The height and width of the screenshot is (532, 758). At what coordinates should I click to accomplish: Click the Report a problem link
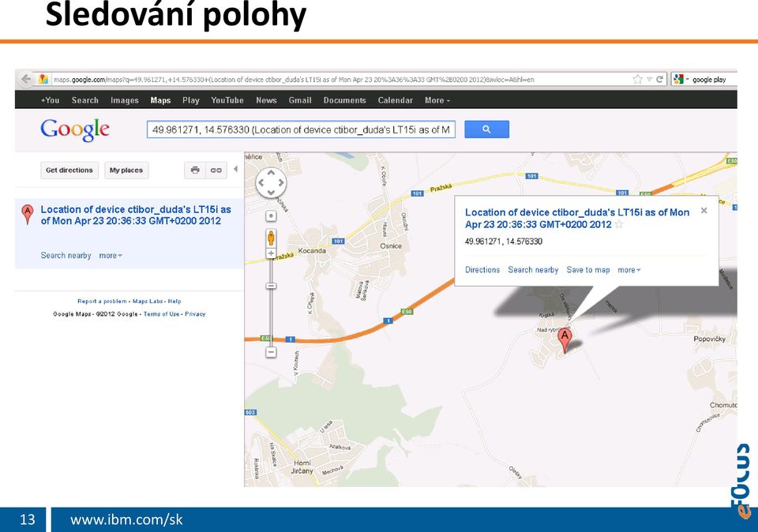click(x=102, y=301)
